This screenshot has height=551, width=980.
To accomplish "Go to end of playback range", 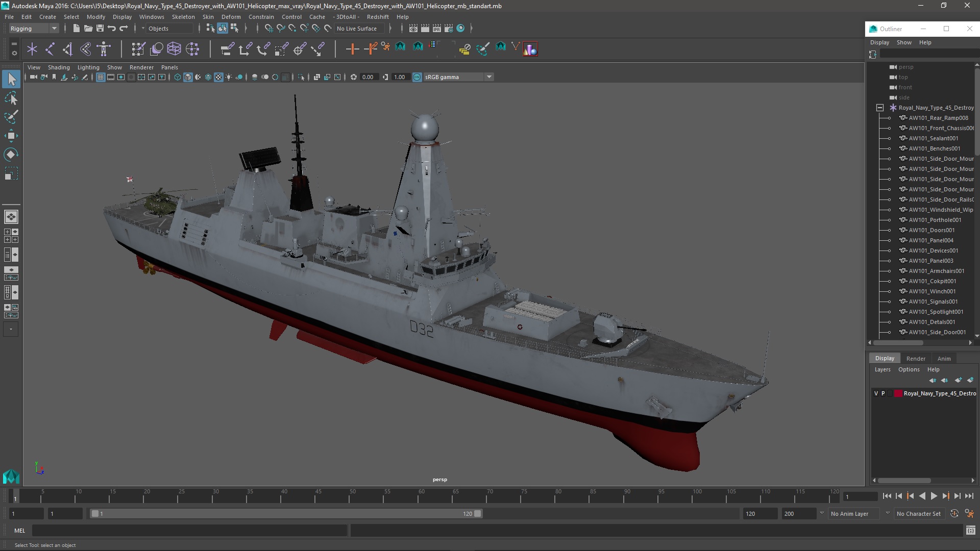I will point(969,496).
